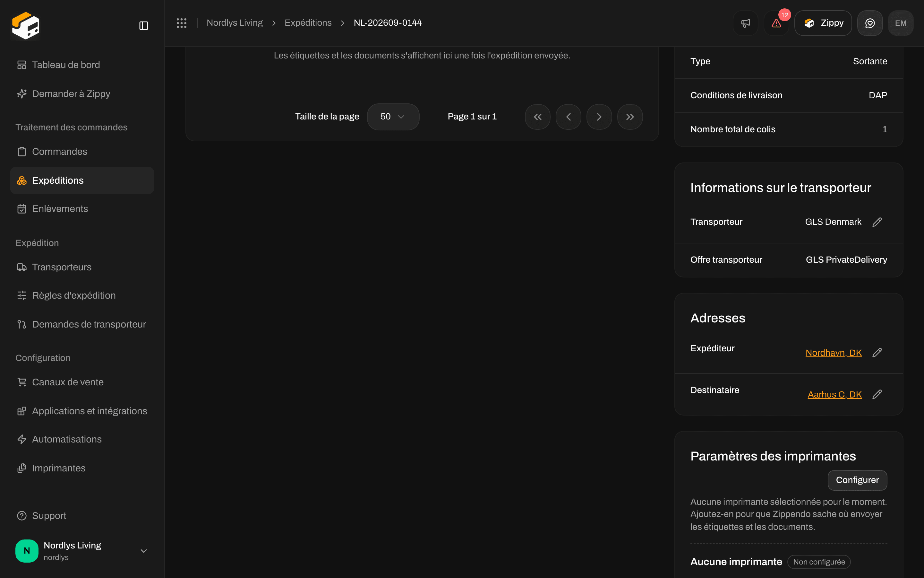Open the chat support icon
924x578 pixels.
(x=870, y=23)
